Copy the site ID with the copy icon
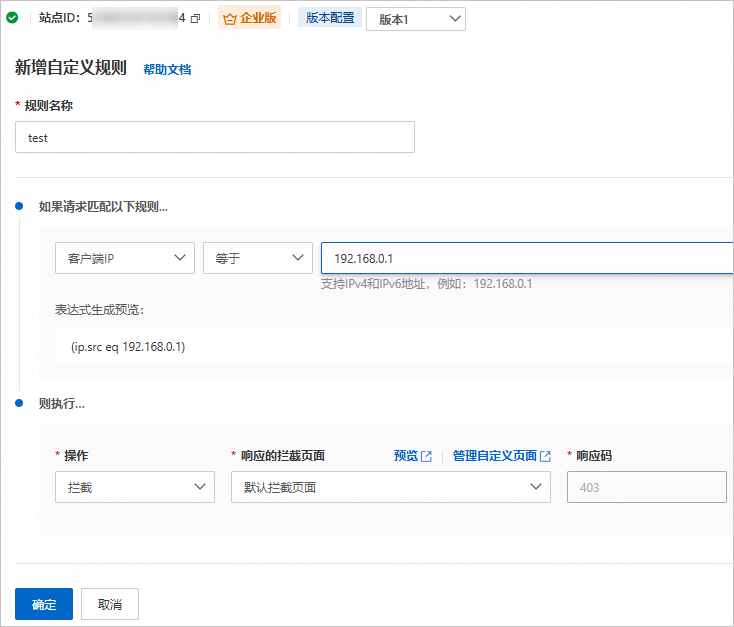The image size is (734, 627). pos(196,19)
